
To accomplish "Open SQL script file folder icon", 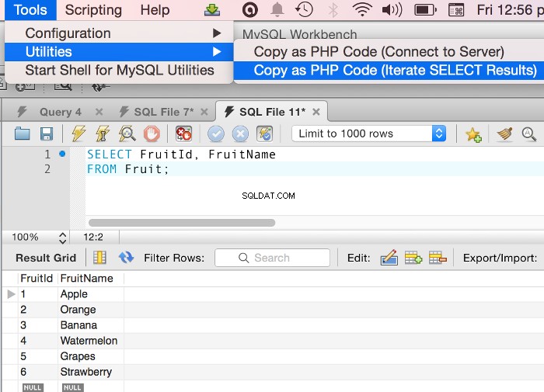I will point(23,134).
